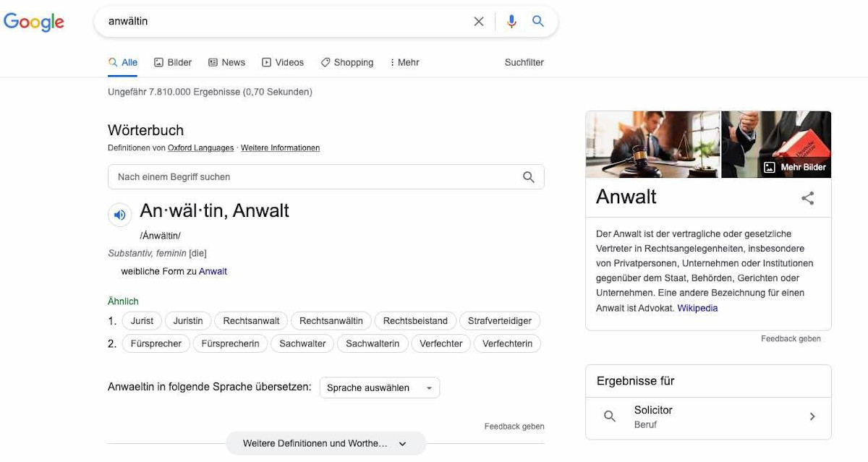Open the Google logo homepage
Viewport: 868px width, 462px height.
pos(34,22)
